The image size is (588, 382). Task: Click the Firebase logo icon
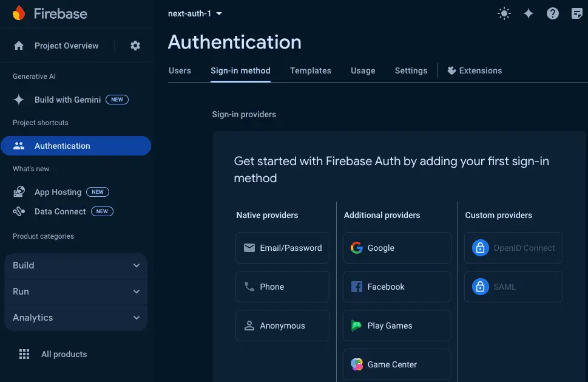[x=19, y=13]
